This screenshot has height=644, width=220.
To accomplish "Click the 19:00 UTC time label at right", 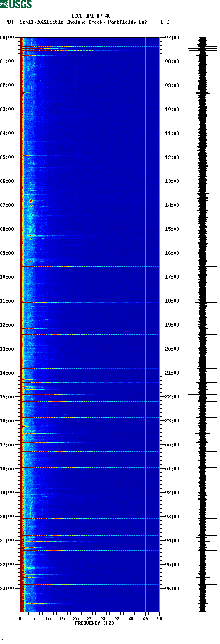I will tap(172, 325).
